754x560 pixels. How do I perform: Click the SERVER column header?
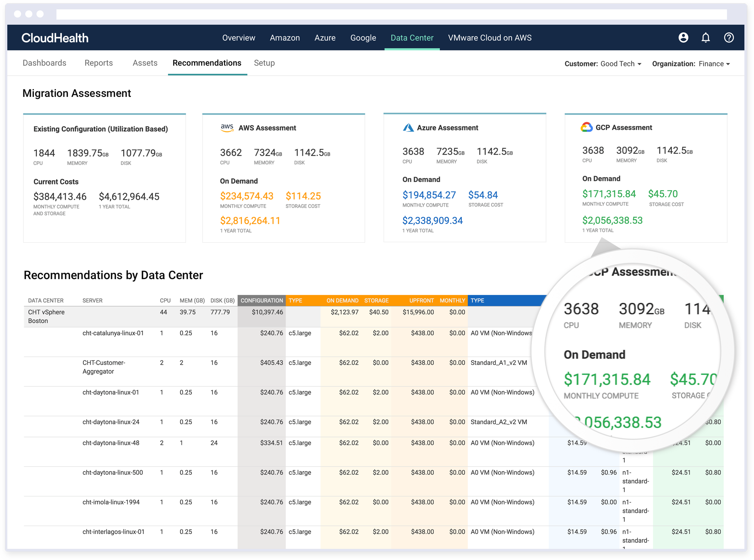(x=92, y=301)
